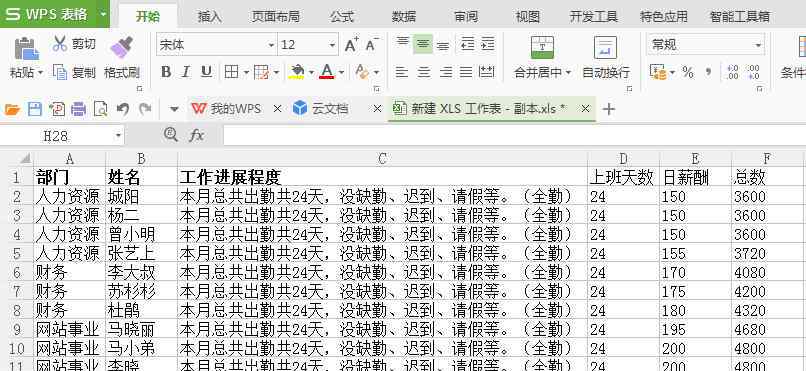Open the 公式 ribbon tab
This screenshot has width=806, height=371.
point(342,16)
